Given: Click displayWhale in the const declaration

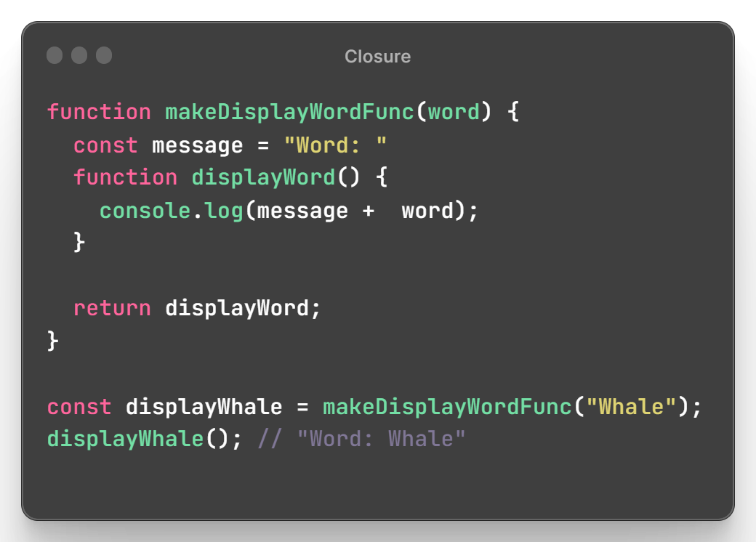Looking at the screenshot, I should 204,407.
